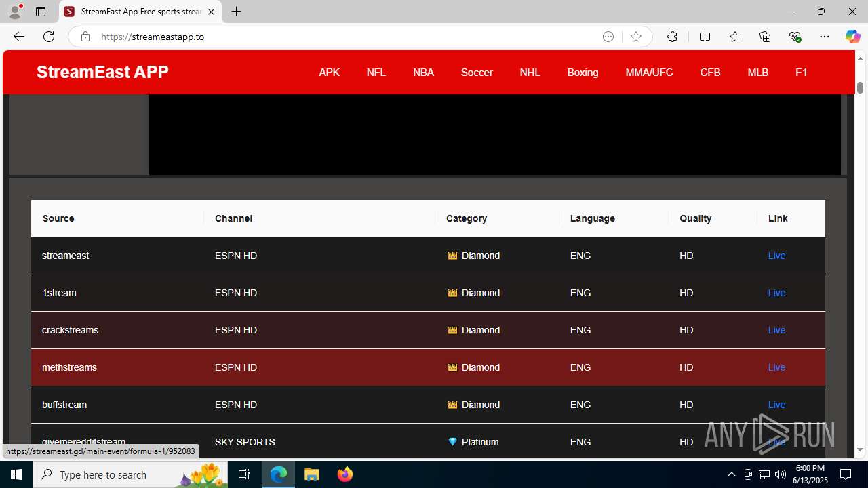Add this page to favorites star
Viewport: 868px width, 488px height.
pos(635,37)
